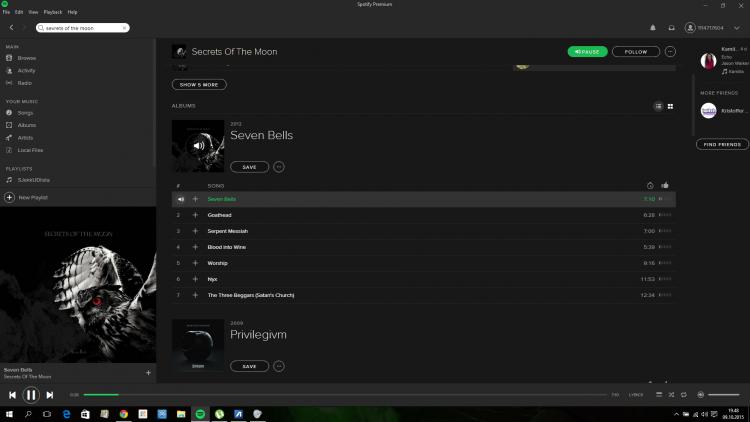Open Artists under Your Music
Viewport: 750px width, 422px height.
coord(25,137)
